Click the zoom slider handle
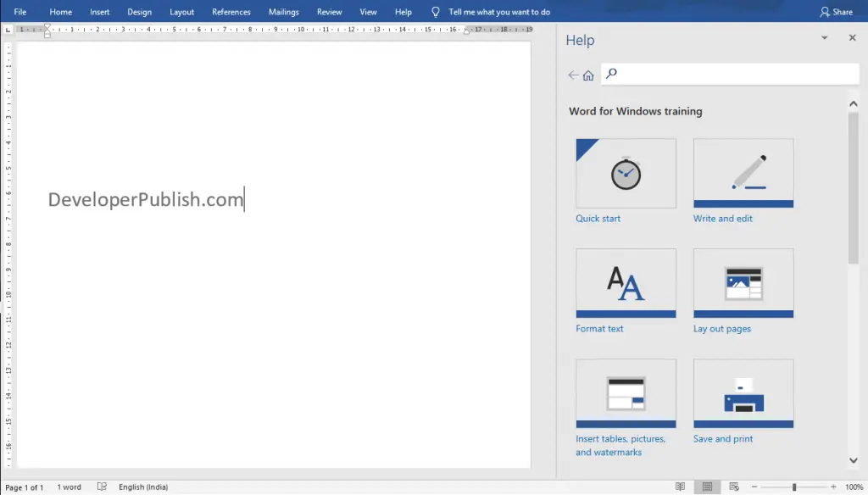 (793, 487)
